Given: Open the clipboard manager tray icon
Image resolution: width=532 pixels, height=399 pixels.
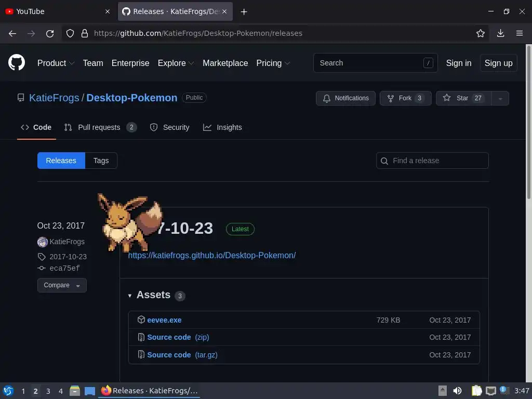Looking at the screenshot, I should [x=477, y=391].
